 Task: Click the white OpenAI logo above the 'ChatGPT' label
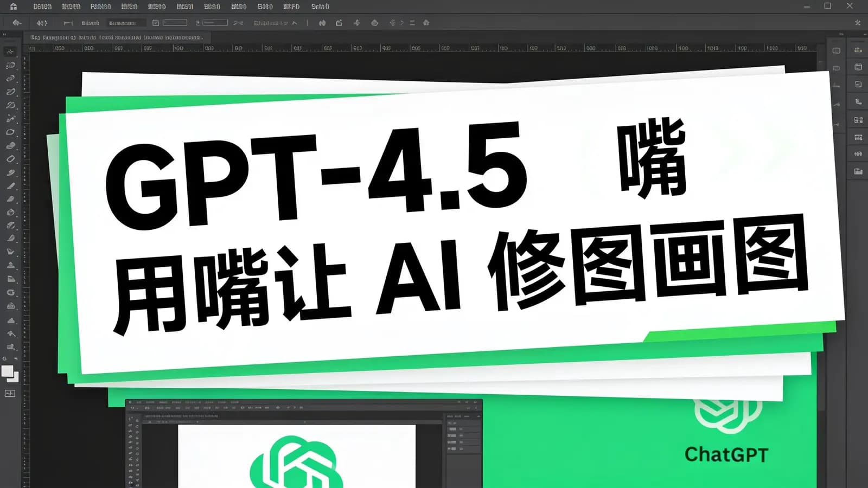[727, 416]
